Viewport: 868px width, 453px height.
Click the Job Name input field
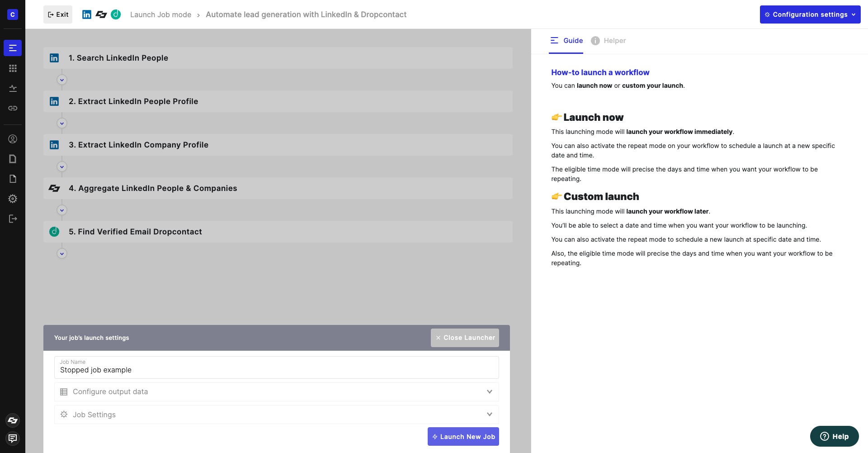coord(277,367)
